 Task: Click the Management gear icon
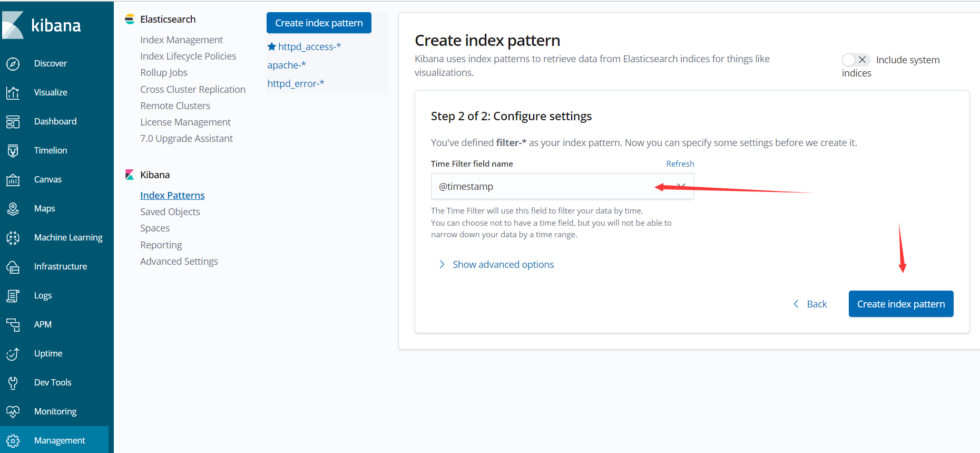(x=13, y=441)
